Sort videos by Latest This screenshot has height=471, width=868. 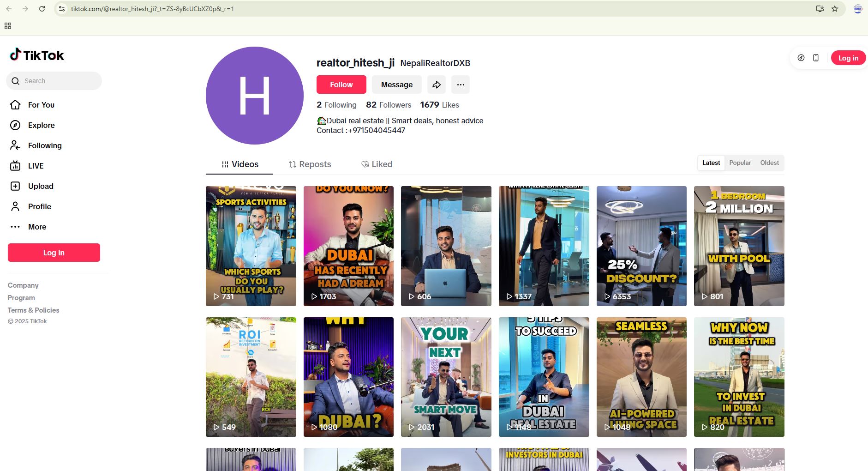pyautogui.click(x=711, y=163)
